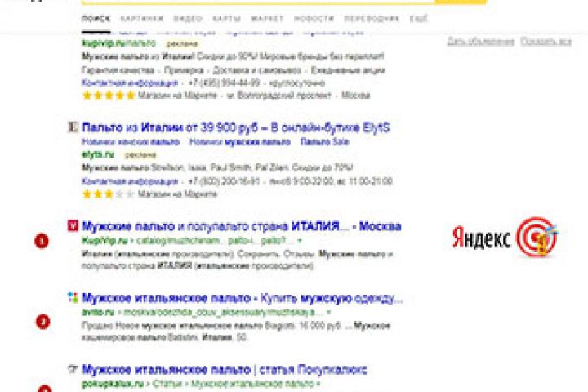This screenshot has height=392, width=588.
Task: Expand the arrow after the pokupkalux.ru URL
Action: [x=318, y=384]
